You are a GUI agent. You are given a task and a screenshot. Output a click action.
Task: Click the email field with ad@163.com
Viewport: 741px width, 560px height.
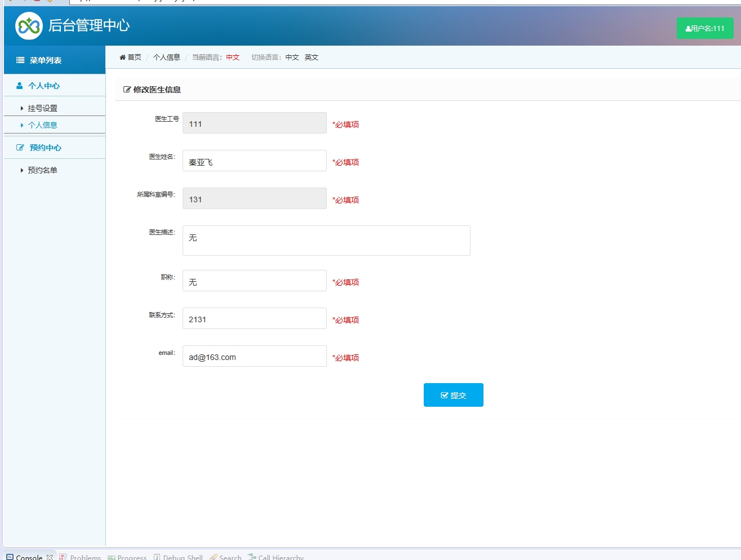click(255, 356)
